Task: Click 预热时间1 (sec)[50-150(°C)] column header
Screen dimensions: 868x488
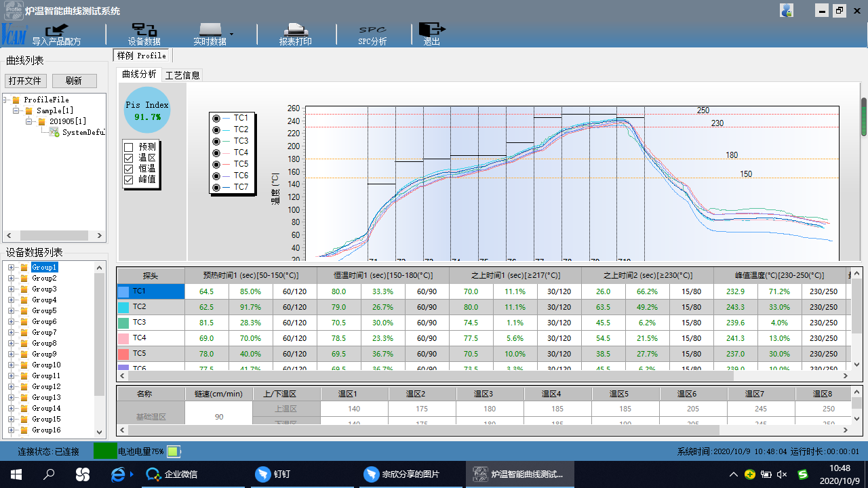Action: [x=251, y=275]
